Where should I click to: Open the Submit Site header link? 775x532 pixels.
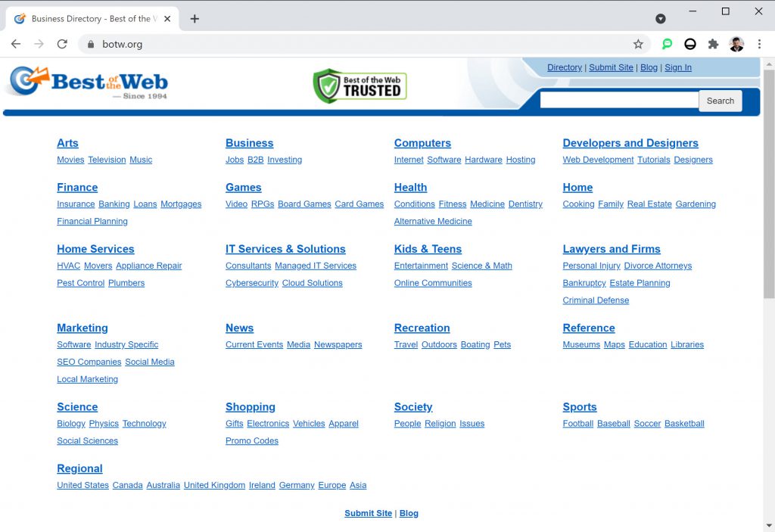pos(611,67)
